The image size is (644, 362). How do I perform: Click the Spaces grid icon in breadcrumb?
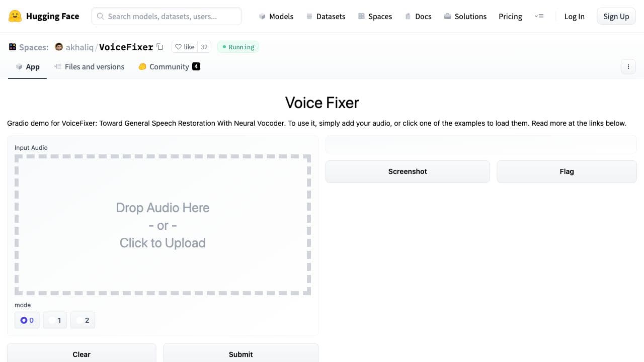point(12,46)
